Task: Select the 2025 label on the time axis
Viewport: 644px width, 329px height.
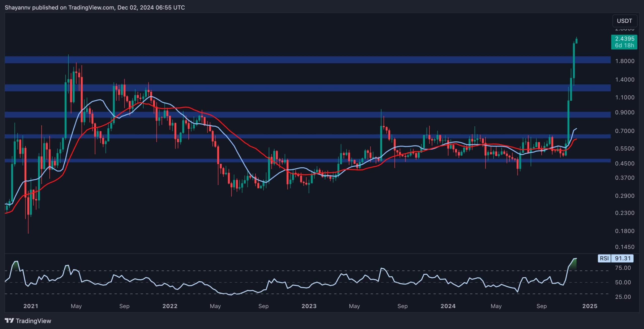Action: point(590,306)
